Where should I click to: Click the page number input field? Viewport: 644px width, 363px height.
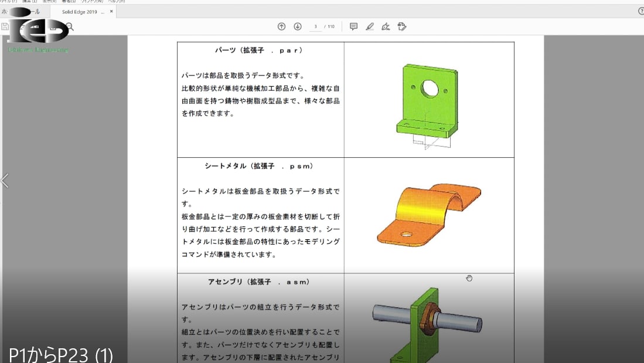point(316,26)
